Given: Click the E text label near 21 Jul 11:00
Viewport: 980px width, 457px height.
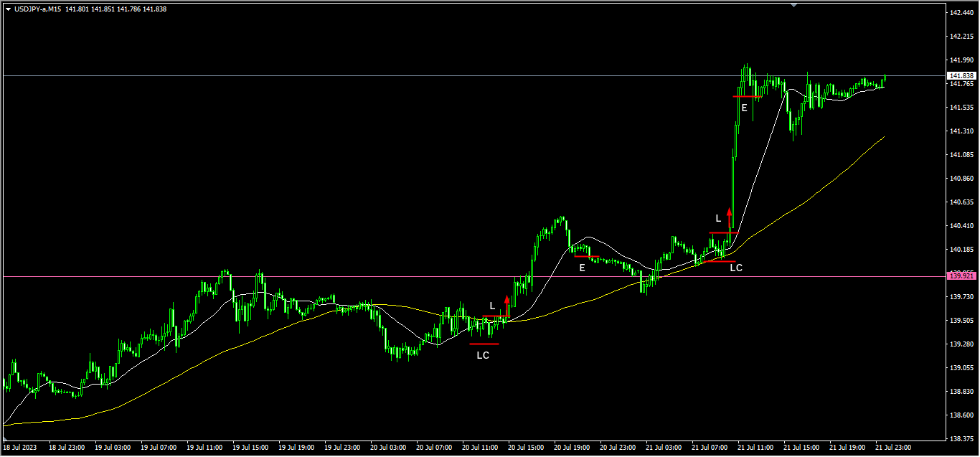Looking at the screenshot, I should 744,108.
